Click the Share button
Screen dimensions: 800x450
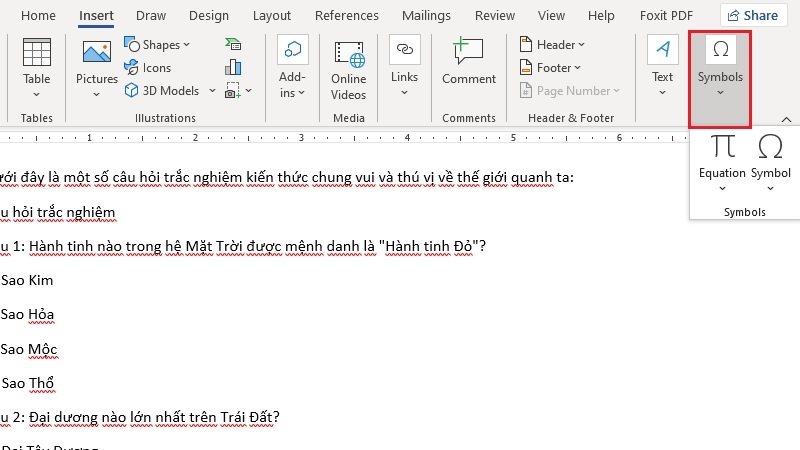(753, 16)
